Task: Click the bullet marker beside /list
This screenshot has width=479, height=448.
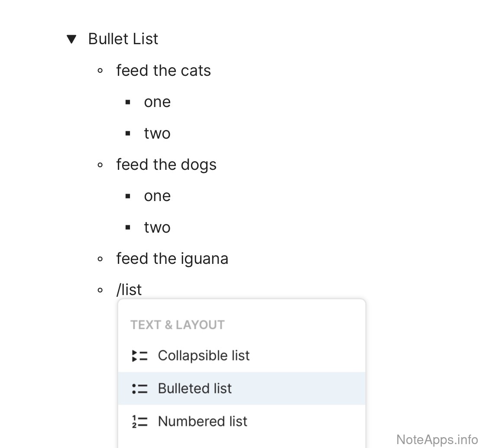Action: pyautogui.click(x=100, y=290)
